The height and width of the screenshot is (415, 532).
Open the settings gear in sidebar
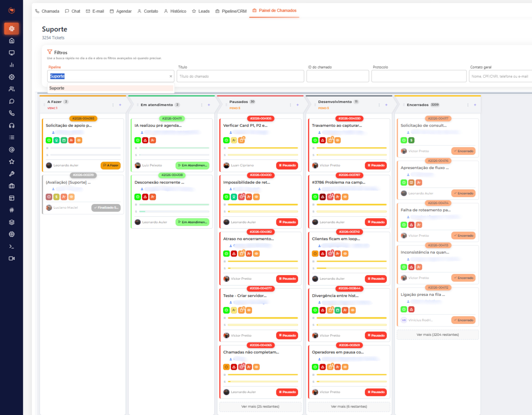click(11, 77)
